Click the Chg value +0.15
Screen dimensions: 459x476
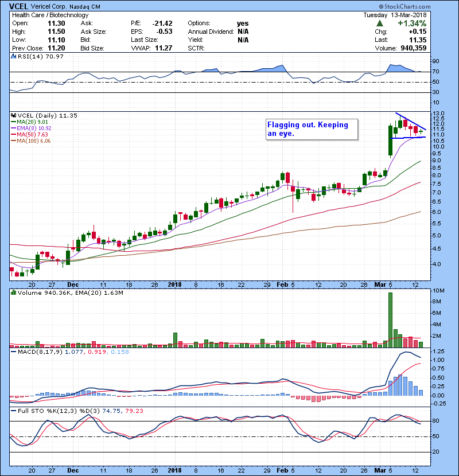(417, 32)
